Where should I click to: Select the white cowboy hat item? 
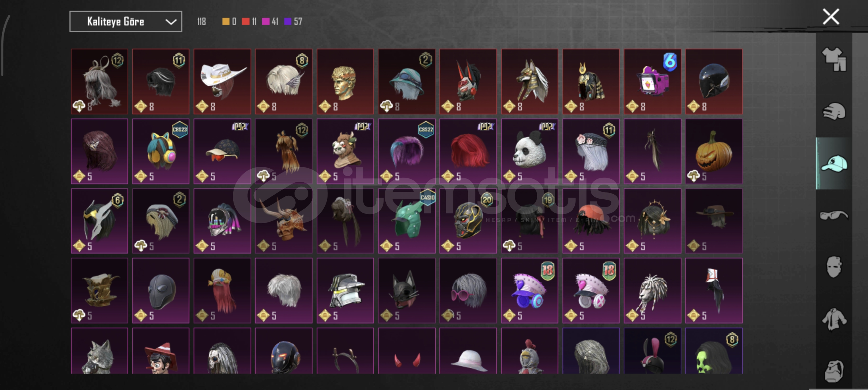point(222,82)
